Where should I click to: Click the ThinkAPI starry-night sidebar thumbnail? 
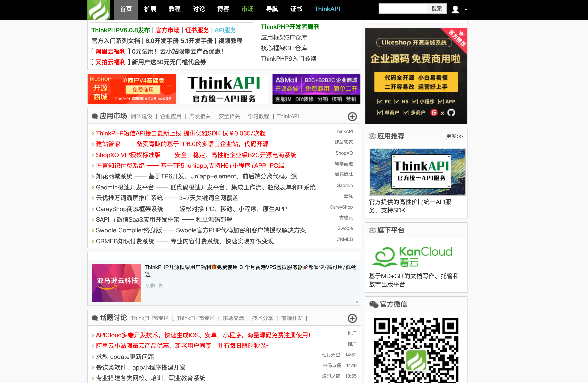pyautogui.click(x=417, y=172)
